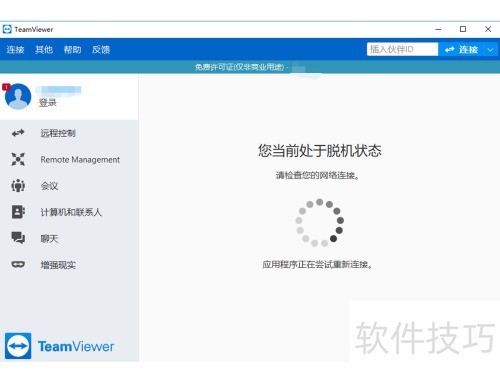500x375 pixels.
Task: Open 增强现实 in the sidebar
Action: tap(58, 265)
